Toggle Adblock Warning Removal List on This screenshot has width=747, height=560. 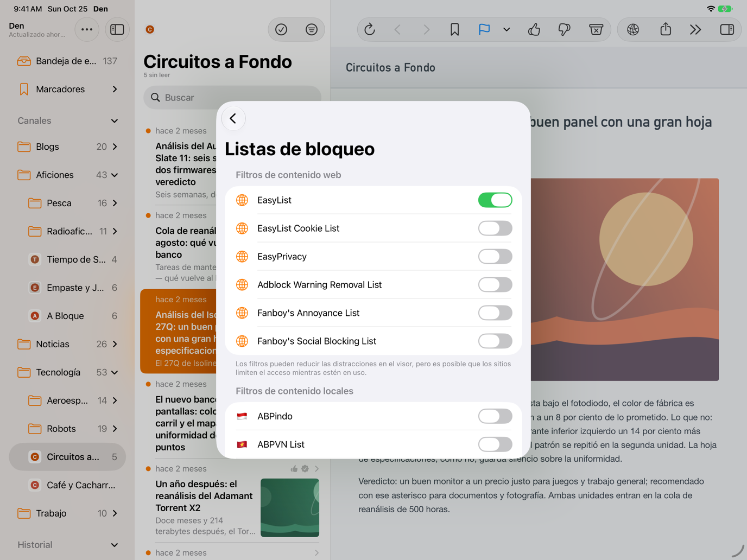[495, 285]
